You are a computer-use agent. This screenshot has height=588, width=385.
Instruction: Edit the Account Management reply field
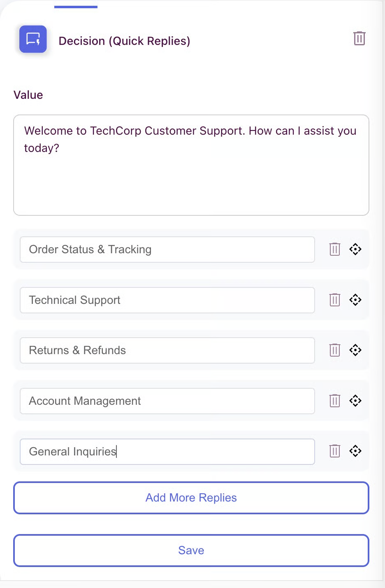pyautogui.click(x=167, y=401)
